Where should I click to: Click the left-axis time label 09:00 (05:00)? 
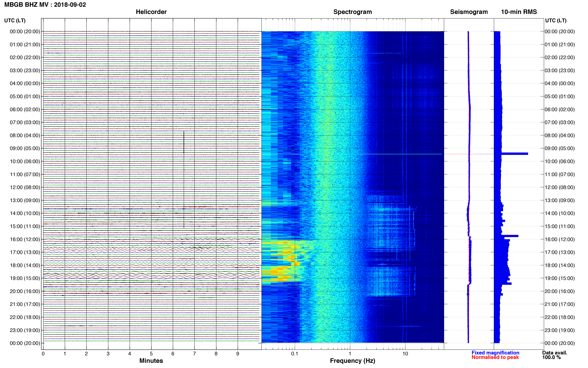(25, 148)
